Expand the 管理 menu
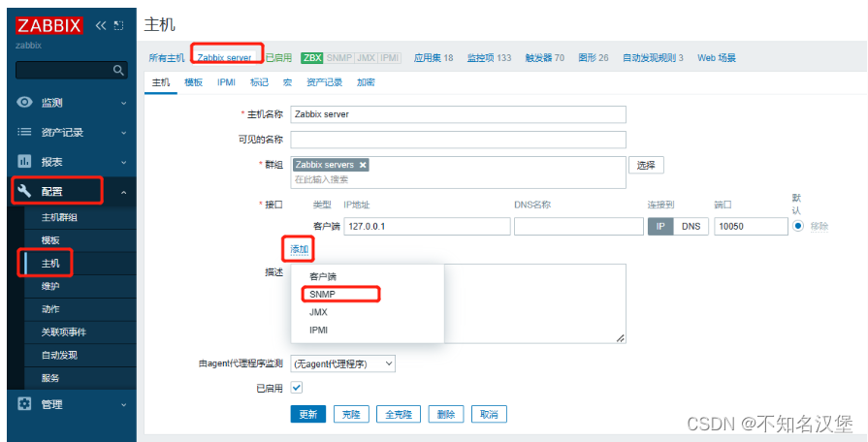Image resolution: width=868 pixels, height=442 pixels. (x=123, y=404)
